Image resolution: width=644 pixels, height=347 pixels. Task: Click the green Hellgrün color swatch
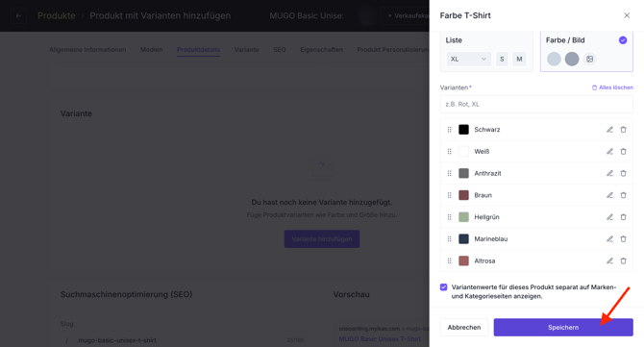[x=463, y=217]
